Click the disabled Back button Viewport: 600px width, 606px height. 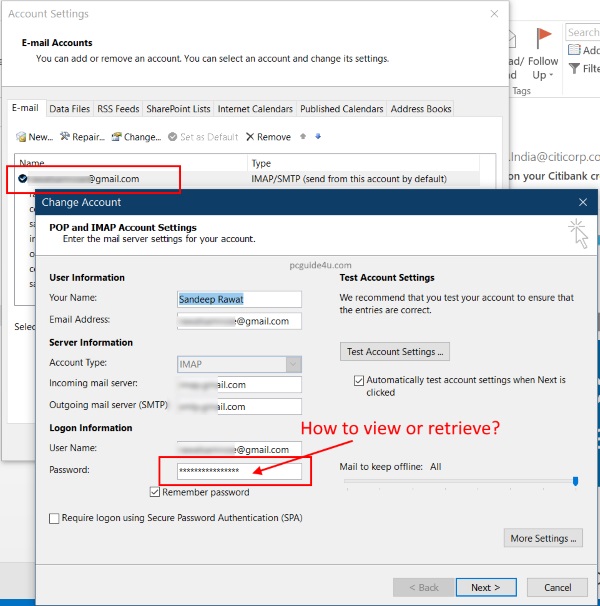pyautogui.click(x=424, y=587)
